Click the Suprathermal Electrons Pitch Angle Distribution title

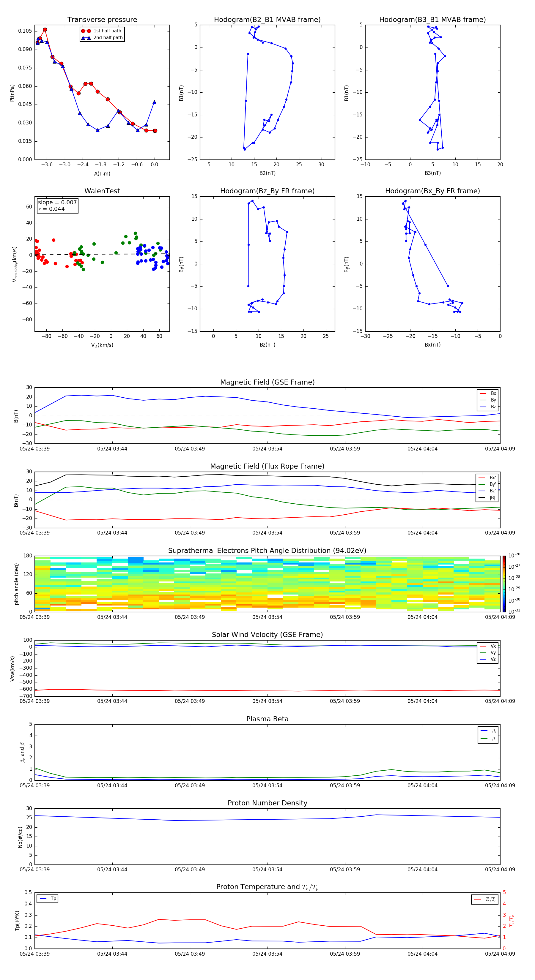click(267, 551)
